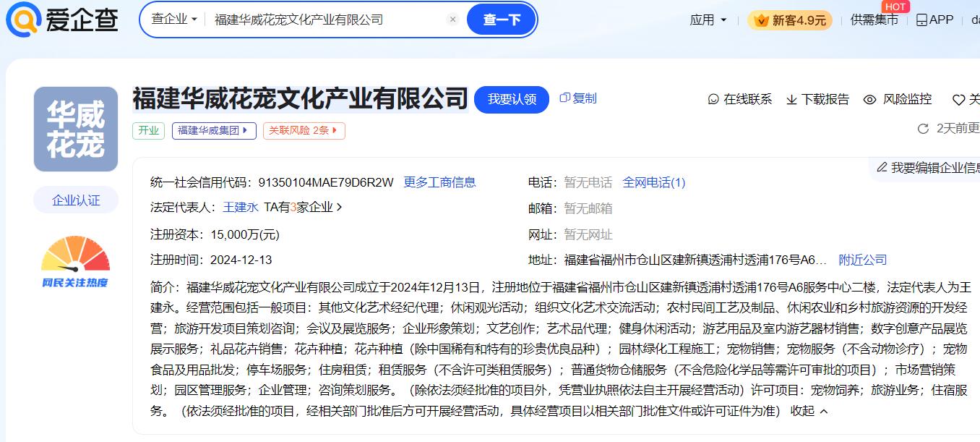Image resolution: width=980 pixels, height=442 pixels.
Task: Open the 应用 dropdown menu
Action: [708, 20]
